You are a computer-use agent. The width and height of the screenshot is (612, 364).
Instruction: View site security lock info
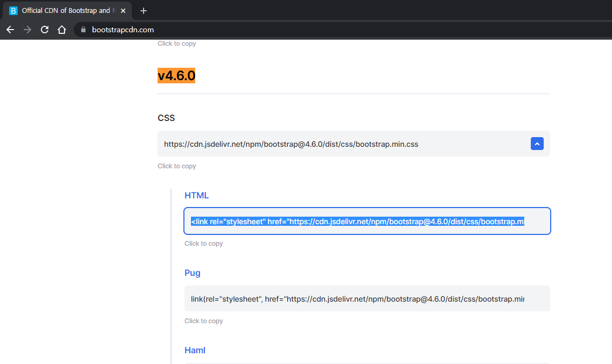[83, 30]
